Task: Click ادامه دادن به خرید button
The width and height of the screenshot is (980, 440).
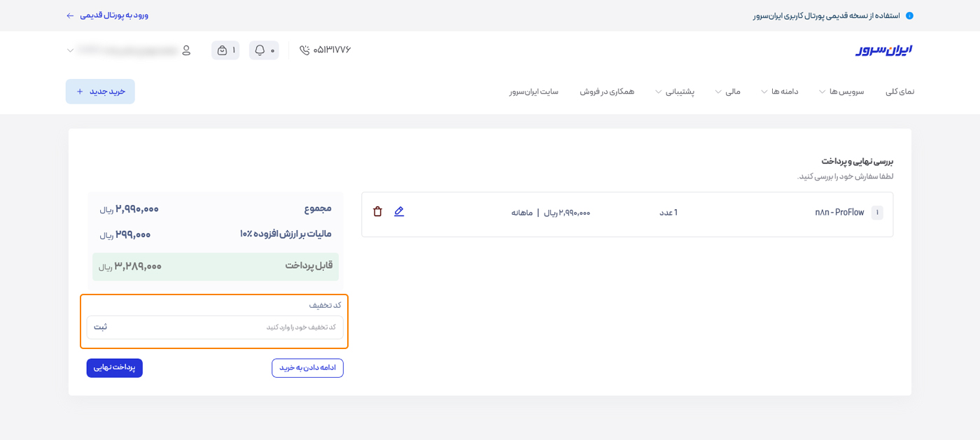Action: (x=307, y=368)
